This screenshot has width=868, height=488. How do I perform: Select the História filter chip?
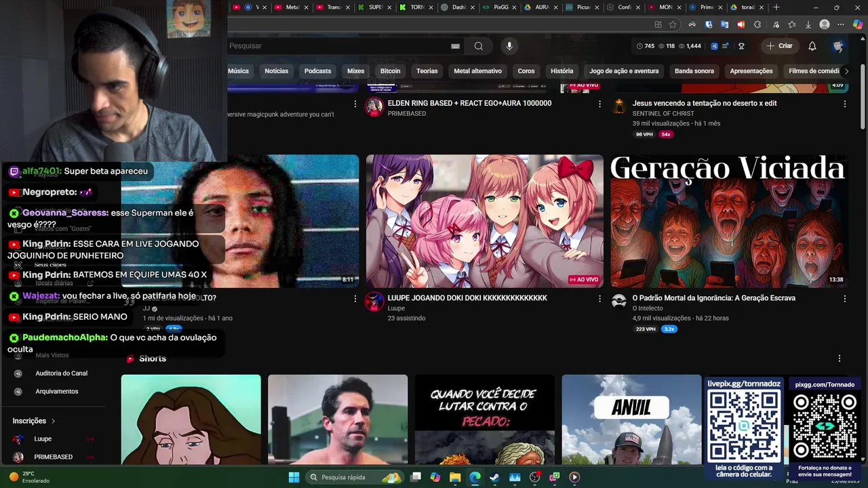(561, 71)
